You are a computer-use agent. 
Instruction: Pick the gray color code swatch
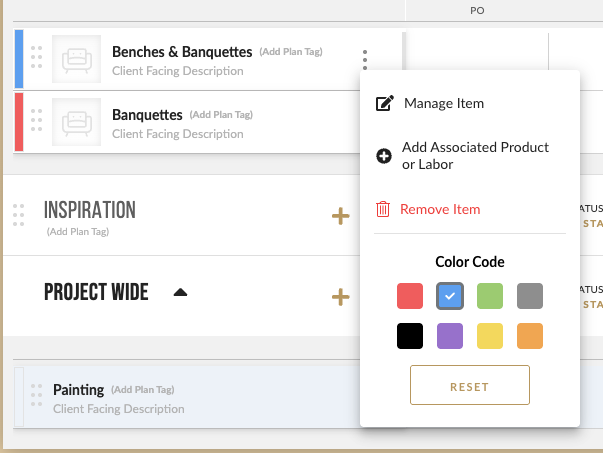tap(530, 296)
